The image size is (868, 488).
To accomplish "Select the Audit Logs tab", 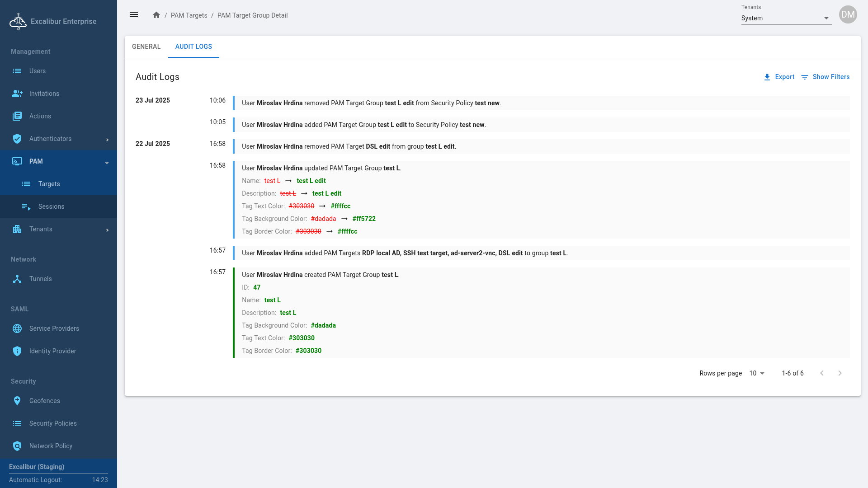I will 193,47.
